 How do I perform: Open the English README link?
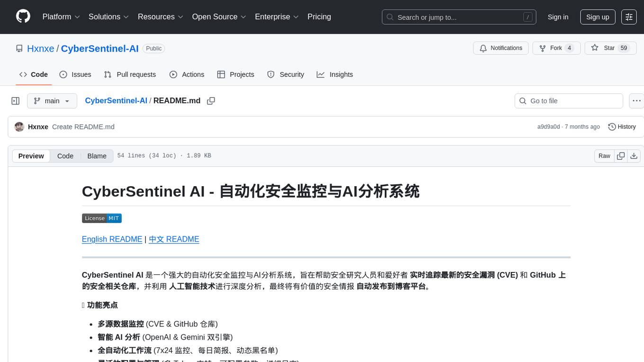click(112, 239)
